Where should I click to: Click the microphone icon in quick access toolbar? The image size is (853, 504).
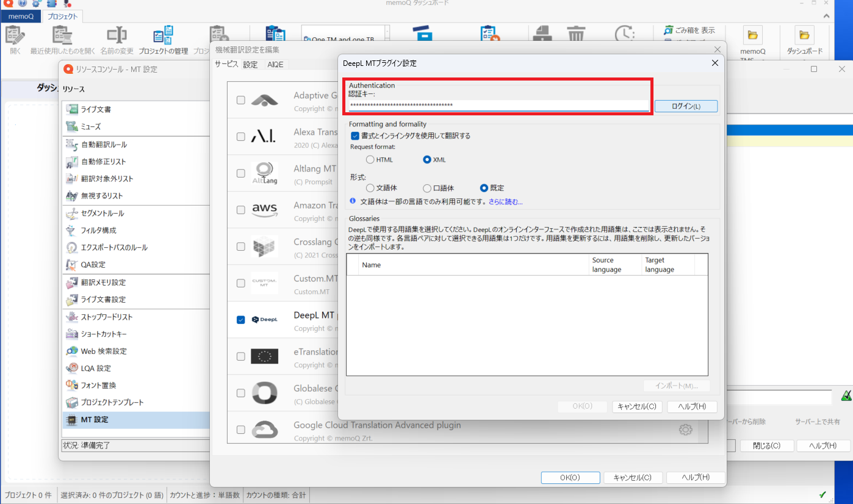tap(67, 4)
